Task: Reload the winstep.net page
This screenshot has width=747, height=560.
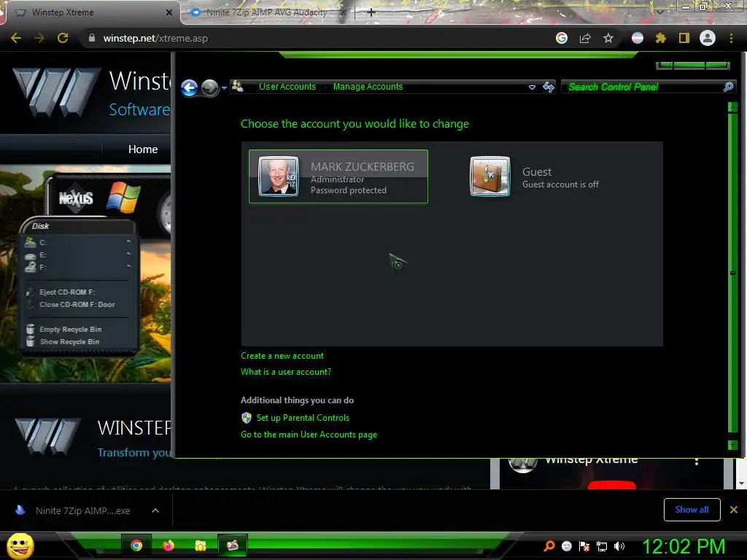Action: 63,38
